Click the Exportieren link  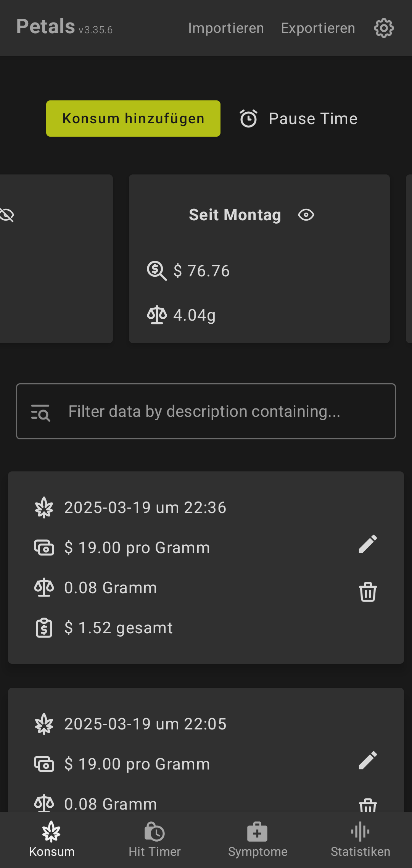(x=318, y=28)
